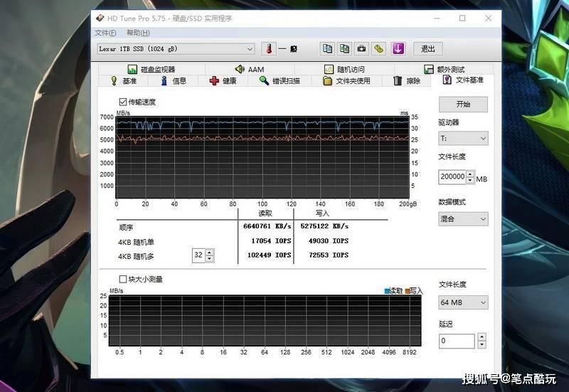Decrease the 200000 MB file length stepper

click(x=470, y=180)
